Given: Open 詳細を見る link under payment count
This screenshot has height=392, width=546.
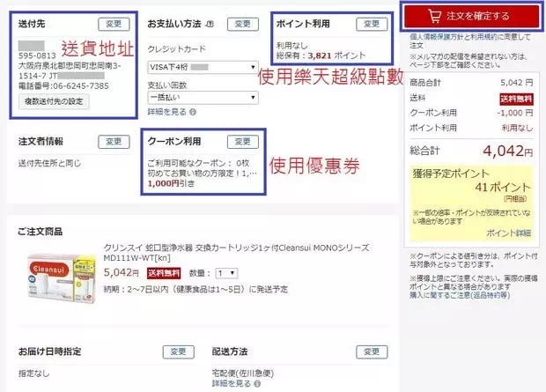Looking at the screenshot, I should [x=166, y=112].
